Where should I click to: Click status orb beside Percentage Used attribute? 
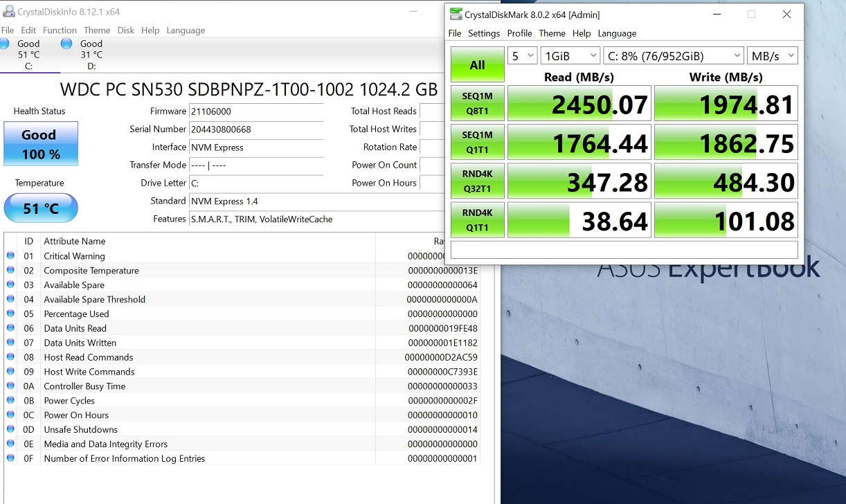coord(10,314)
